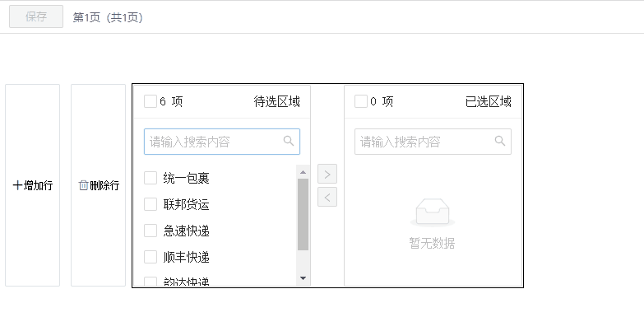Click the plus icon to 增加行
The height and width of the screenshot is (331, 644).
click(18, 185)
